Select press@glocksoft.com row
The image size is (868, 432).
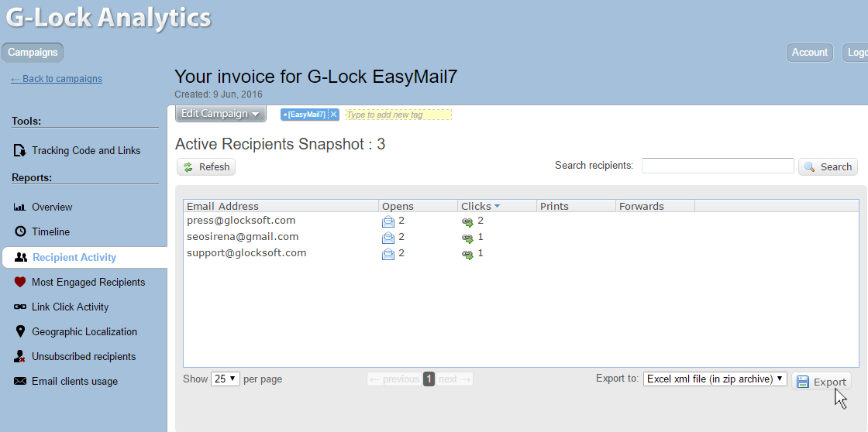click(x=520, y=221)
